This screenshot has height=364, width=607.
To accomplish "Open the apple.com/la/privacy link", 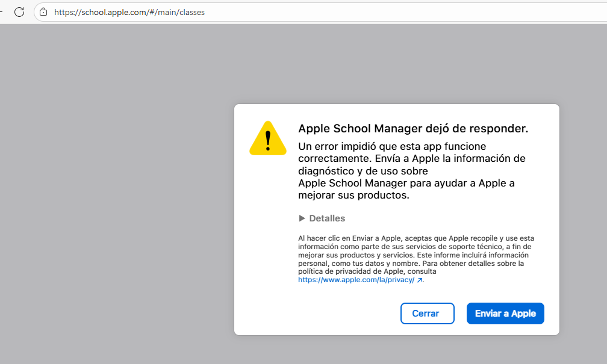I will [x=360, y=280].
